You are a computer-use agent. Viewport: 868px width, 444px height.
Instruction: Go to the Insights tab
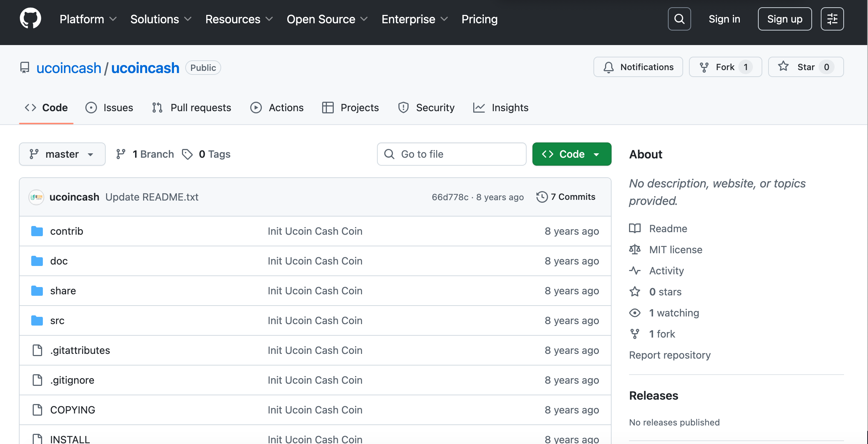(501, 108)
